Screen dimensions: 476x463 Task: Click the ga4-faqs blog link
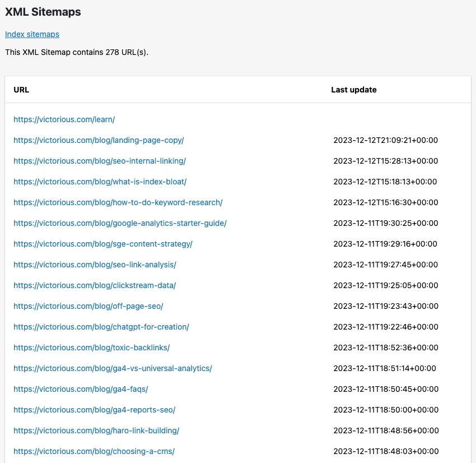[x=81, y=389]
